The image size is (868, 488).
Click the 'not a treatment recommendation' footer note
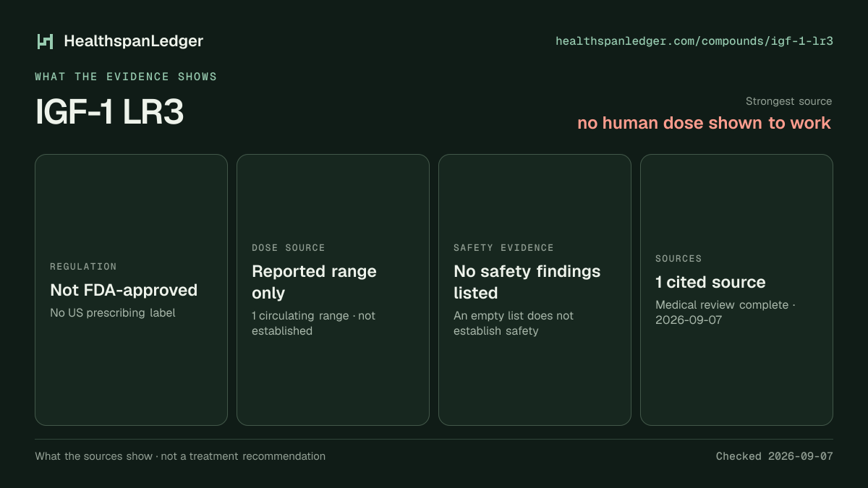pos(242,456)
